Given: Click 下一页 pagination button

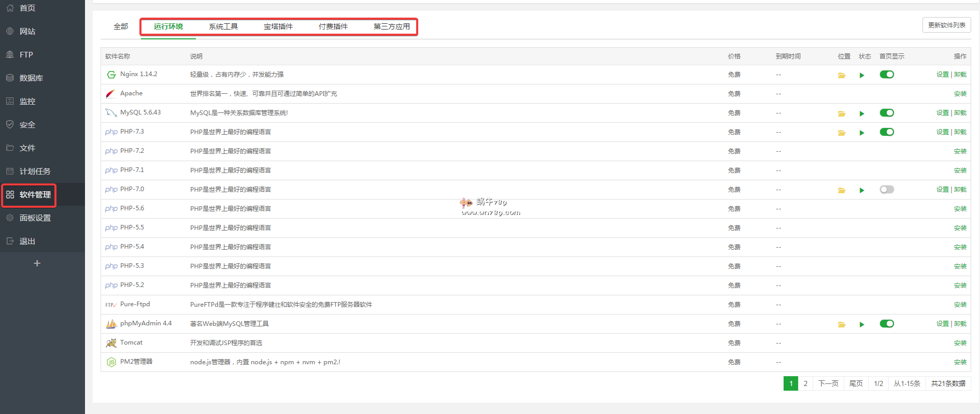Looking at the screenshot, I should (x=828, y=383).
